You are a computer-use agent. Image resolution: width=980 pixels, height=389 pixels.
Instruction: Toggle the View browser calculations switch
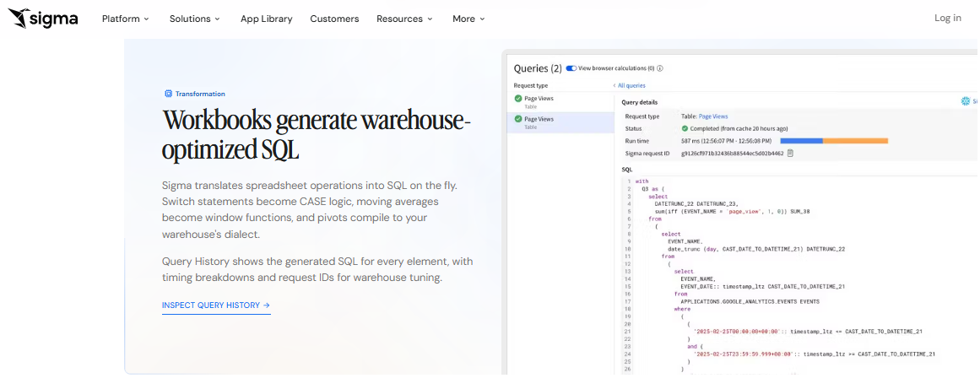571,68
